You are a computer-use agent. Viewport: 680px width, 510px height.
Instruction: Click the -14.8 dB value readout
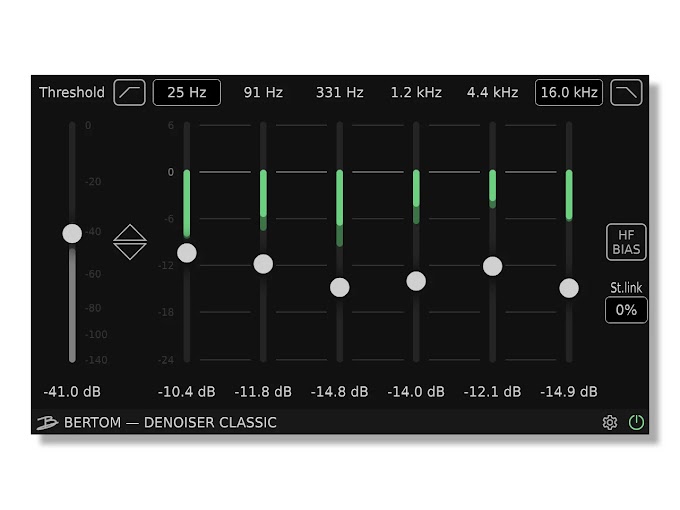point(340,392)
